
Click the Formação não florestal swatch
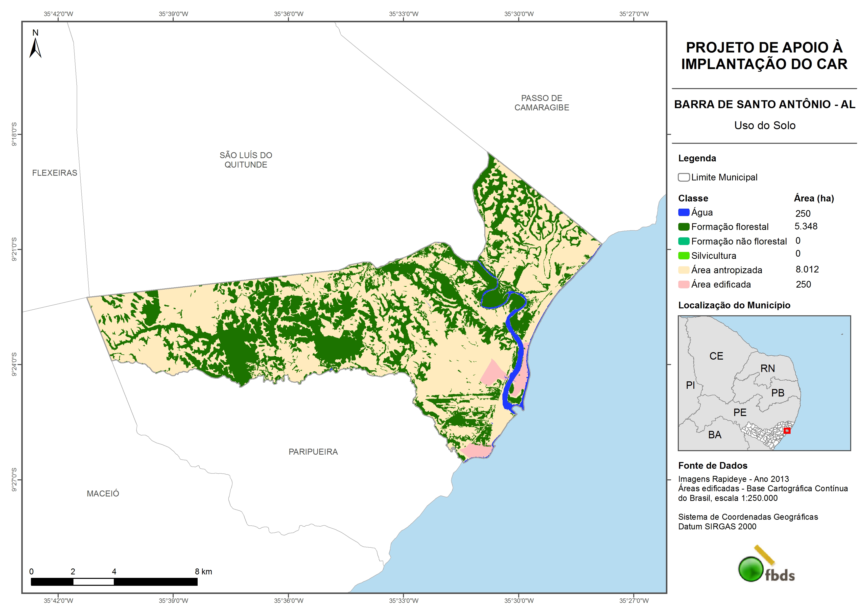tap(683, 241)
